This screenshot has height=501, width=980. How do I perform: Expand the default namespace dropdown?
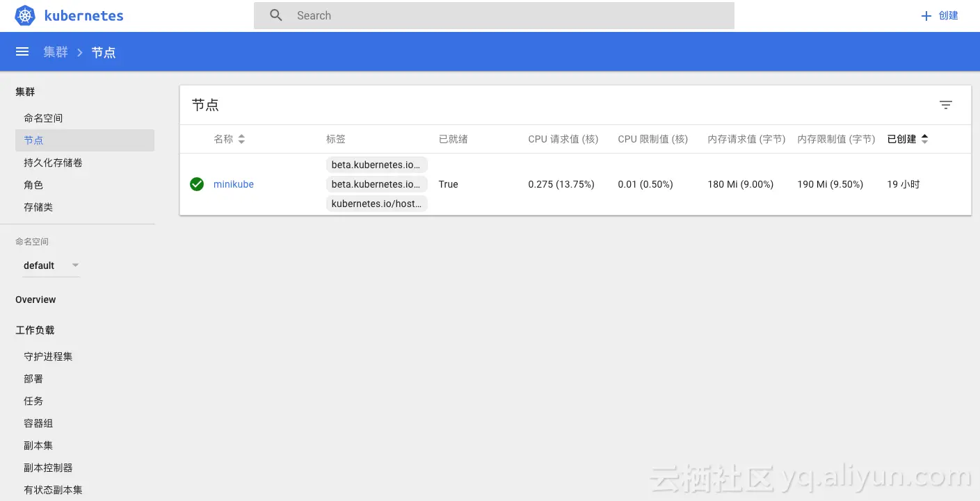[51, 265]
